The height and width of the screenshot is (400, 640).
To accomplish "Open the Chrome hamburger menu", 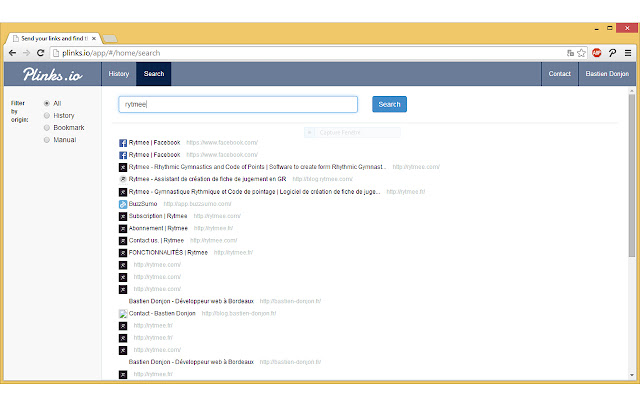I will click(628, 53).
